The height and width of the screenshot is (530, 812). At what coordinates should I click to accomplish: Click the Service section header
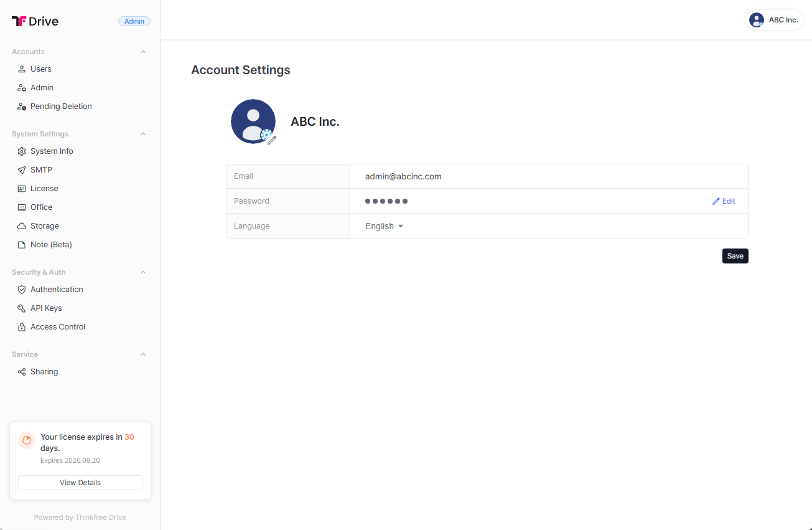click(25, 354)
